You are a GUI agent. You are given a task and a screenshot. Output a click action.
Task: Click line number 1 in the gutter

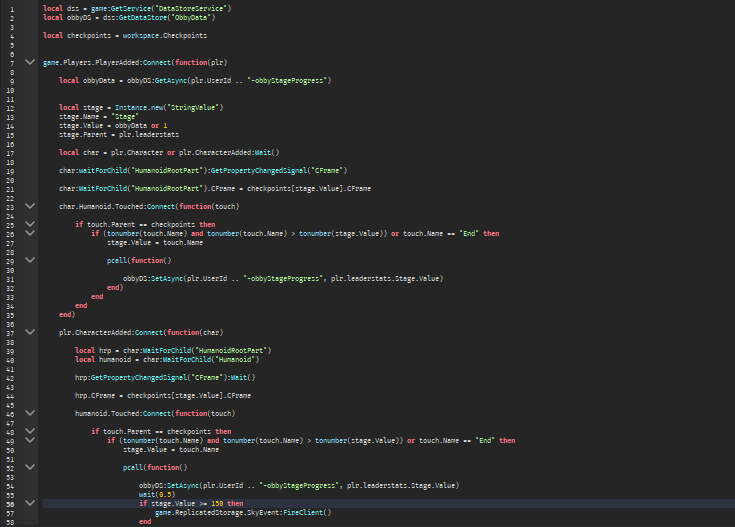(12, 8)
